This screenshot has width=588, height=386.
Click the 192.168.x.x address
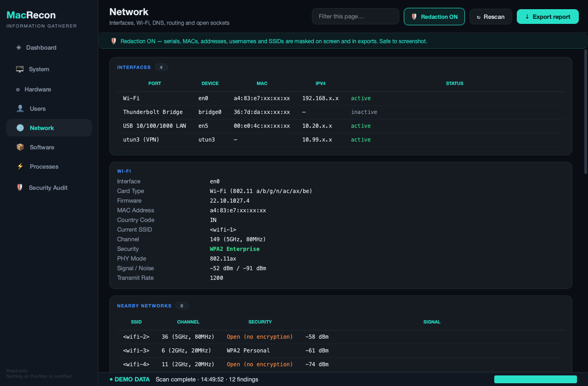(321, 98)
